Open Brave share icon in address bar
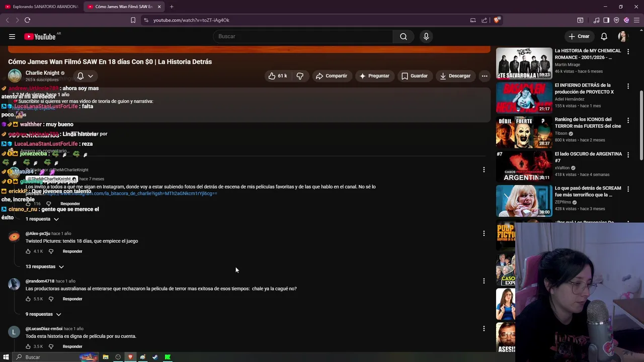This screenshot has width=644, height=362. 484,20
